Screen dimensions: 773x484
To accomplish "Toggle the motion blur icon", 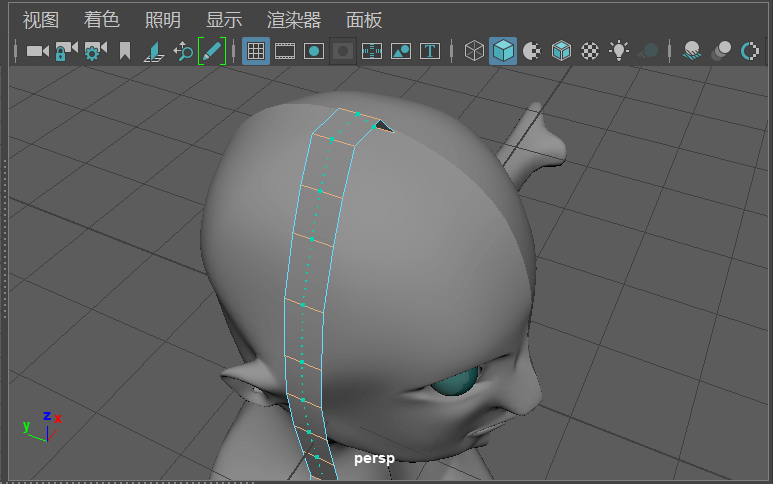I will click(x=721, y=51).
